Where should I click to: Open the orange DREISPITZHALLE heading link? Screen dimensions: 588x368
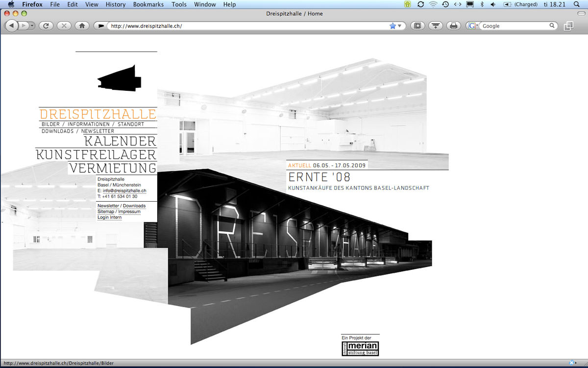pyautogui.click(x=98, y=114)
